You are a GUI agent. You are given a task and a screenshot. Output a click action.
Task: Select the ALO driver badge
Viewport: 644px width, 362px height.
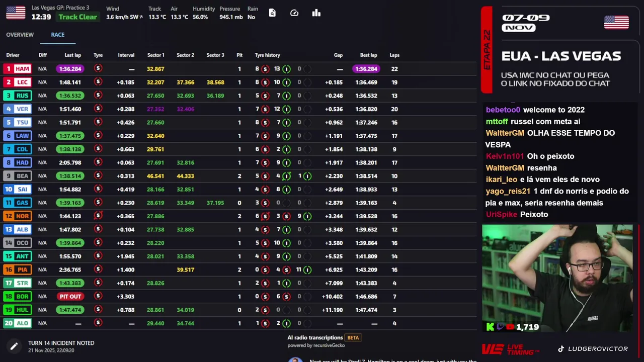(18, 323)
